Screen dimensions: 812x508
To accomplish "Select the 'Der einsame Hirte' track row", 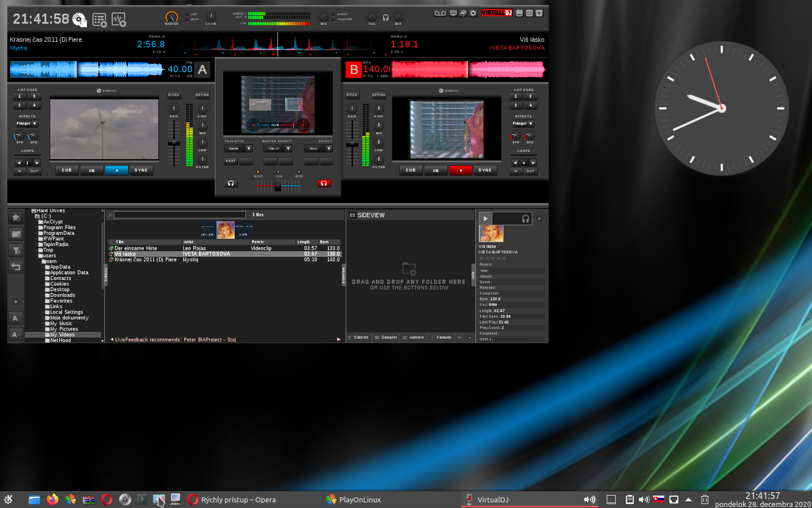I will [x=224, y=248].
